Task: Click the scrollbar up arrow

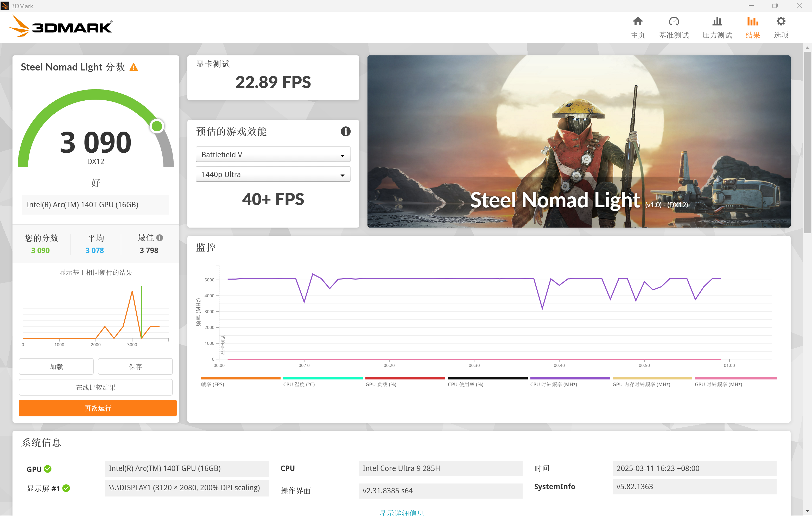Action: point(807,48)
